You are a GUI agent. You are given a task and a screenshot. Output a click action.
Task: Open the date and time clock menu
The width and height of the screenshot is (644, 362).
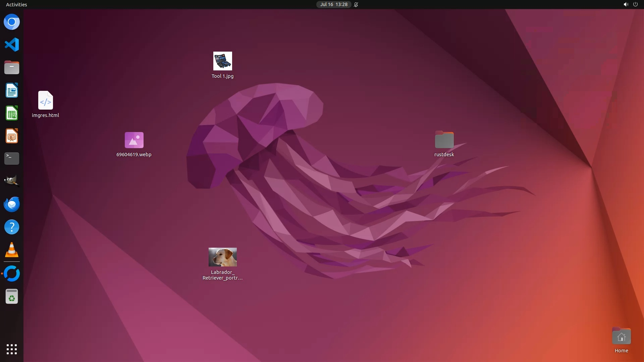[x=333, y=4]
